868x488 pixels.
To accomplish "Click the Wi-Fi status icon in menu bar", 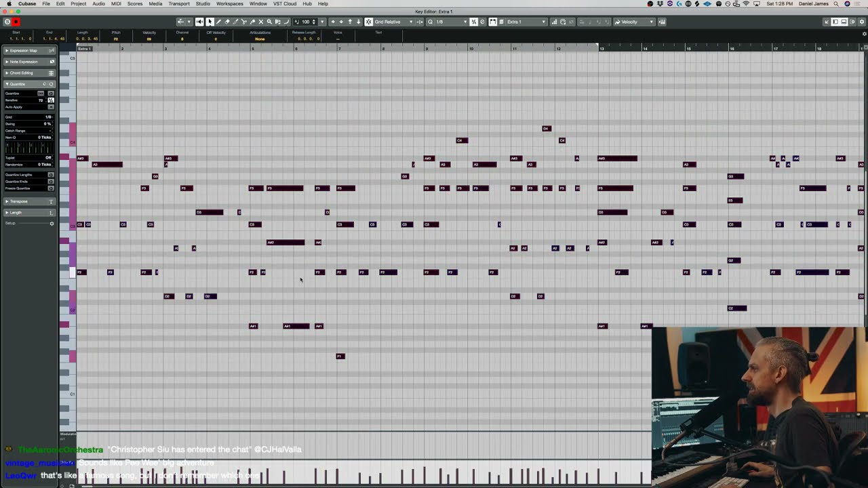I will pyautogui.click(x=746, y=3).
